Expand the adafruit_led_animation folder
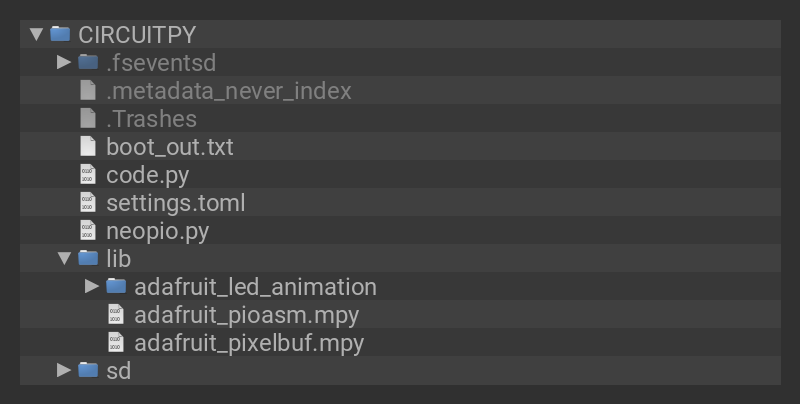 click(92, 286)
